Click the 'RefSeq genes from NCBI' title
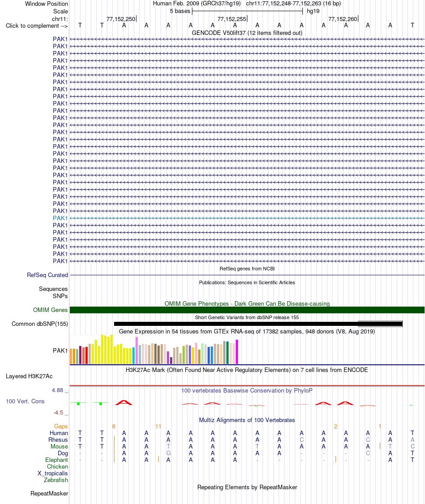This screenshot has width=425, height=504. pos(247,269)
